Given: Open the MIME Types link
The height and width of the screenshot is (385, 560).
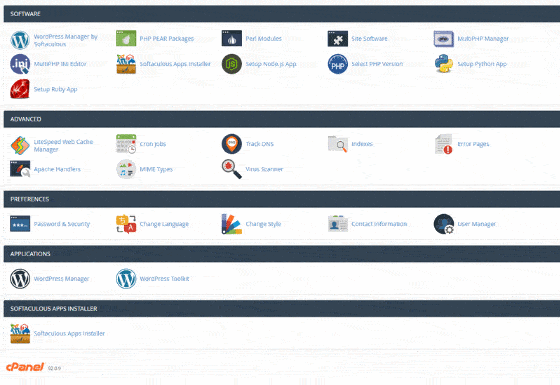Looking at the screenshot, I should 156,169.
